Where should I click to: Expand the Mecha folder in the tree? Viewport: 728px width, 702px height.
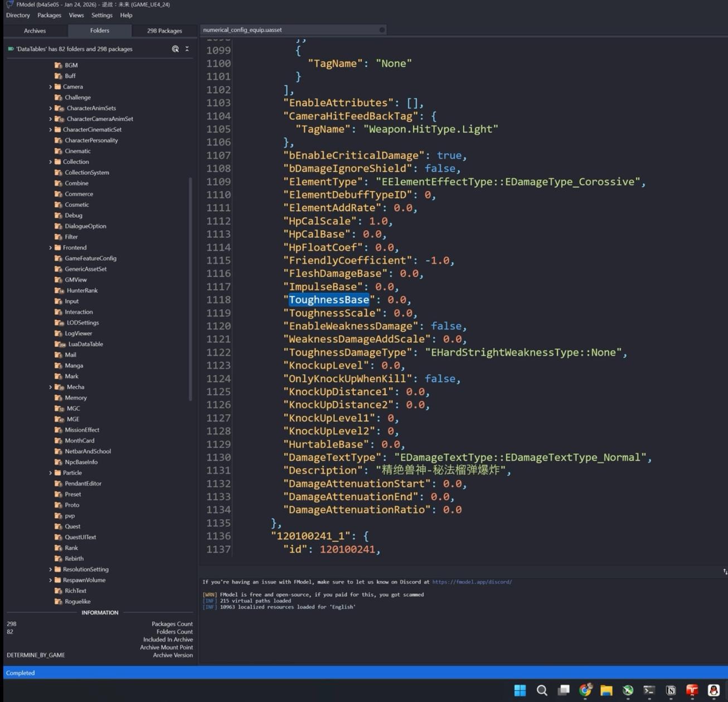(x=50, y=387)
